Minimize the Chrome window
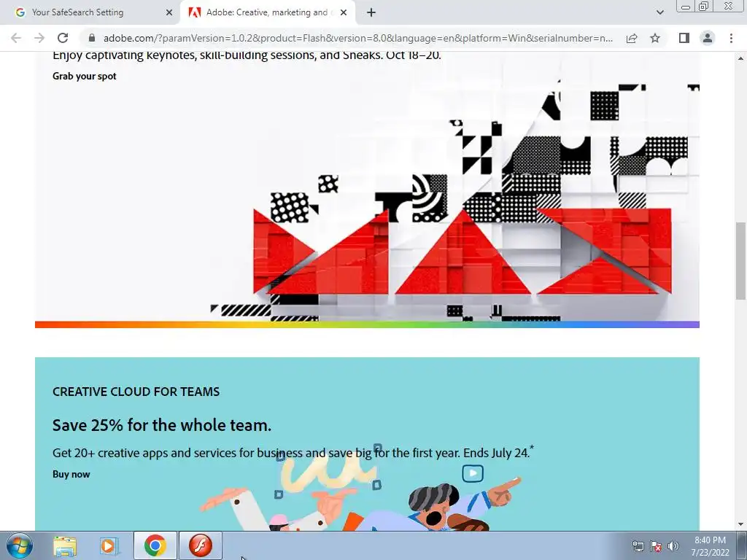The image size is (747, 560). click(686, 7)
